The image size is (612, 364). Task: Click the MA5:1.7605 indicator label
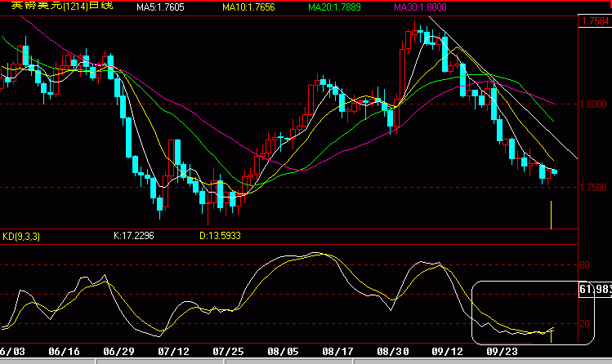(x=160, y=7)
